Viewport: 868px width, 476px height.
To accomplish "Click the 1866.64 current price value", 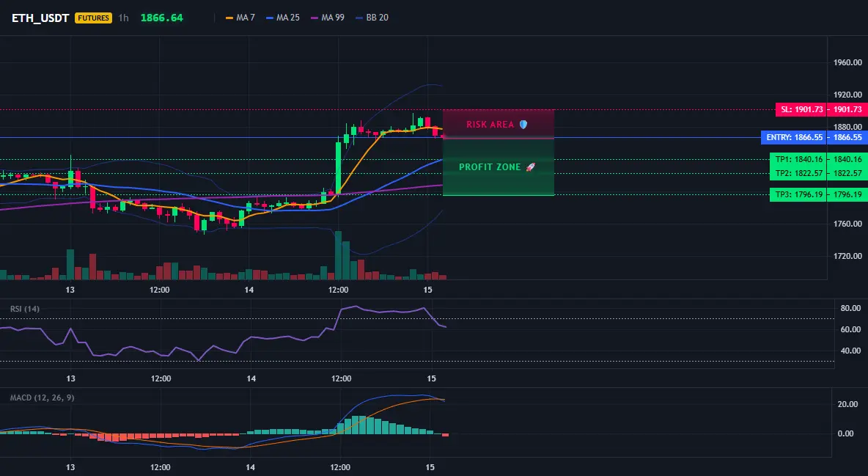I will click(x=161, y=18).
